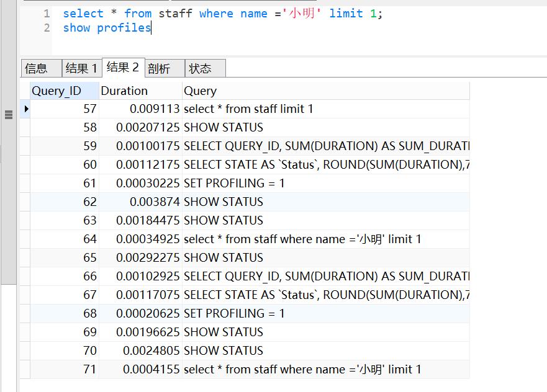547x392 pixels.
Task: Select the active 结果 2 tab
Action: click(x=123, y=68)
